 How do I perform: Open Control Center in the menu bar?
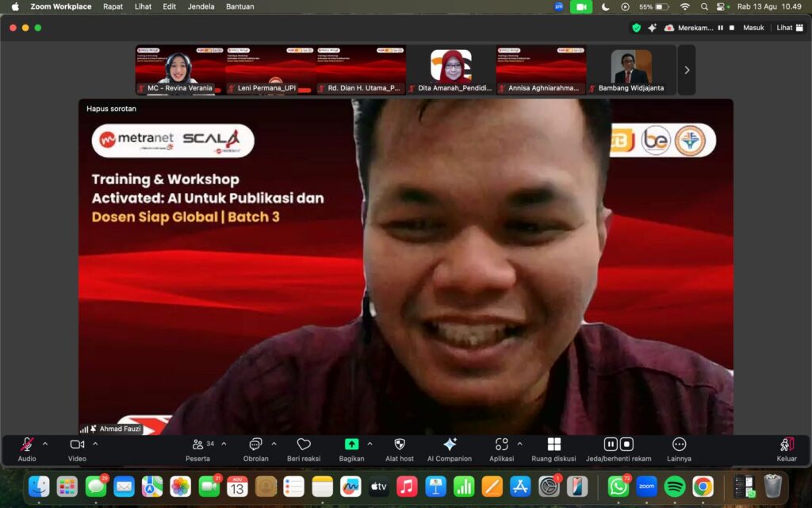click(x=722, y=6)
